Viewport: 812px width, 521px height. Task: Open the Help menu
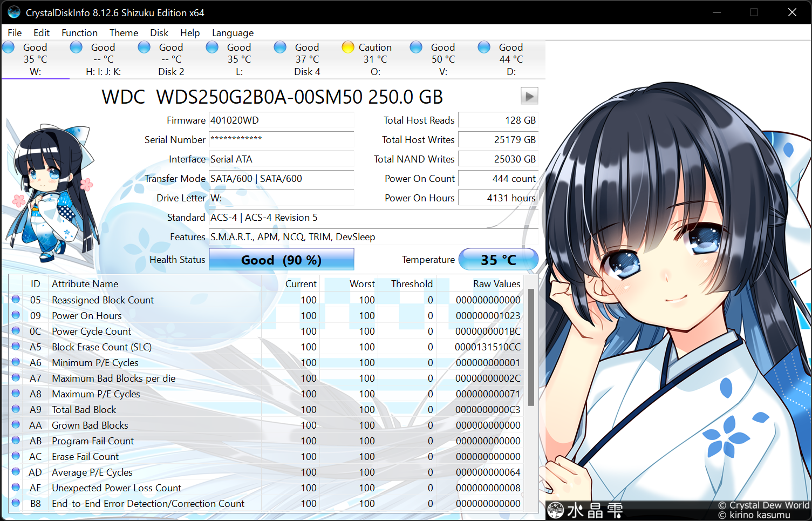[190, 33]
